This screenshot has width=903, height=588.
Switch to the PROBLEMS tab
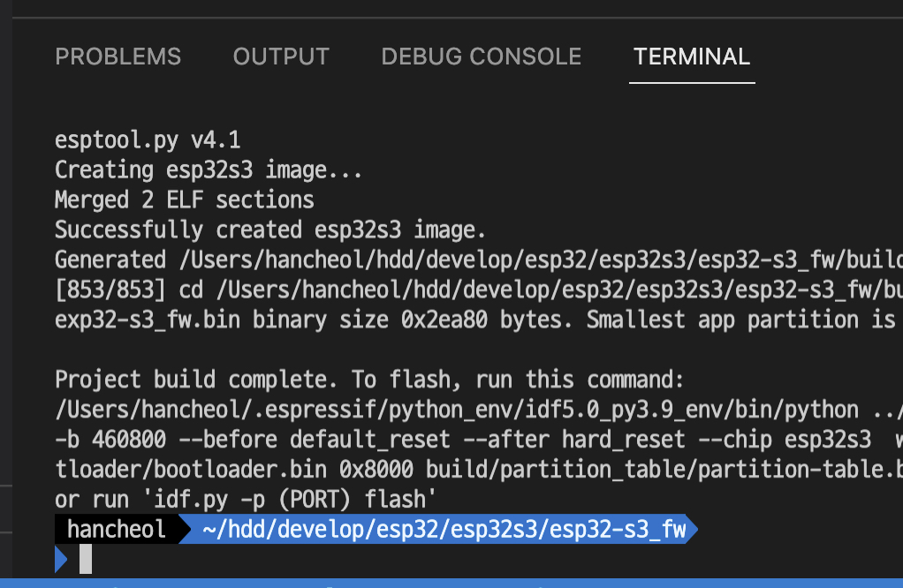click(118, 57)
